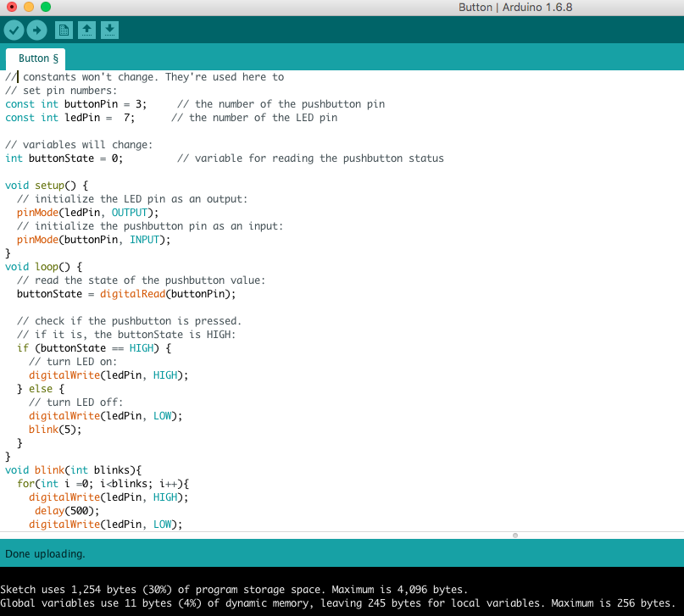Click '// the number of the pushbutton pin' comment
This screenshot has height=616, width=684.
click(x=281, y=104)
